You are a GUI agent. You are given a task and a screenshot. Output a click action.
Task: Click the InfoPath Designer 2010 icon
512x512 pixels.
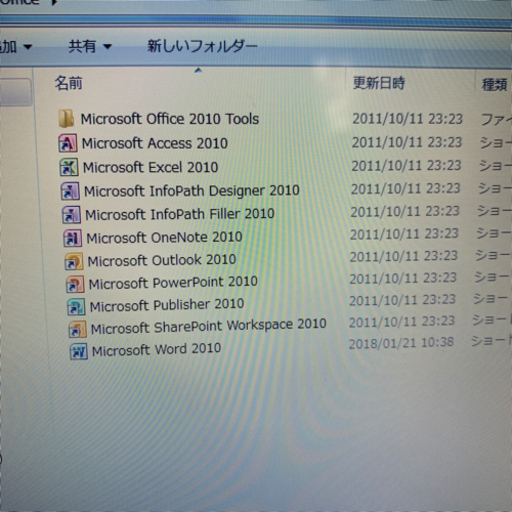pyautogui.click(x=70, y=191)
